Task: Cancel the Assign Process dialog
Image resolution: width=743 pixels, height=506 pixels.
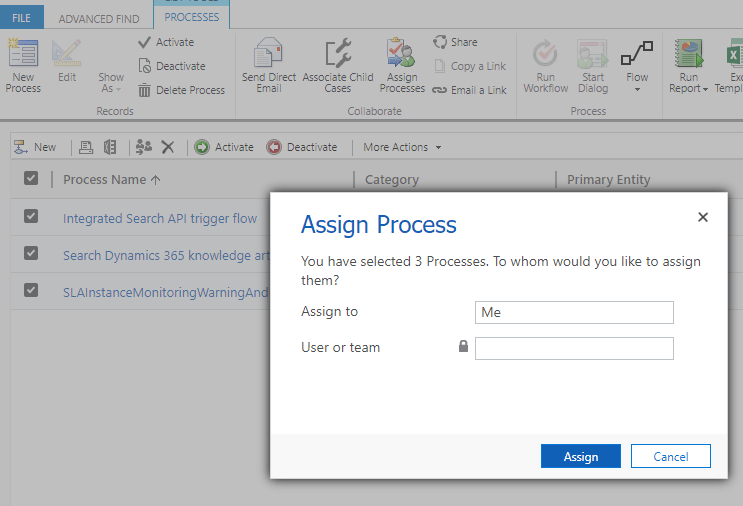Action: pyautogui.click(x=670, y=456)
